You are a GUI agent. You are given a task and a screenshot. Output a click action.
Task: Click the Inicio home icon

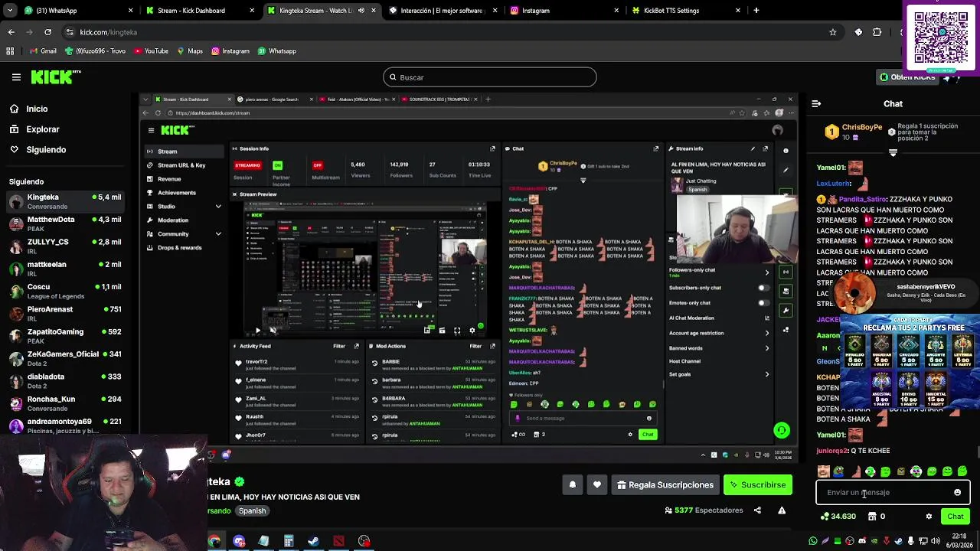coord(15,109)
